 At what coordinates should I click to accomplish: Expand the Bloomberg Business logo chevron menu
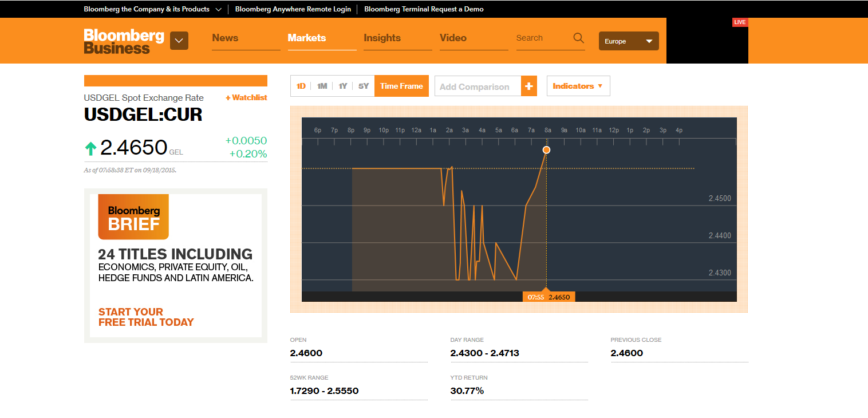(x=179, y=41)
